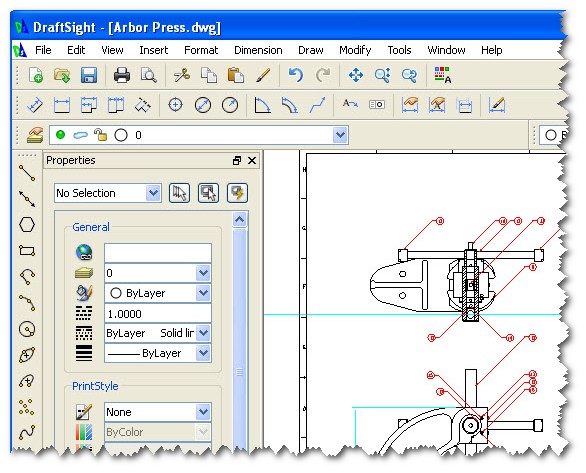The height and width of the screenshot is (473, 586).
Task: Click the Print icon
Action: point(122,75)
